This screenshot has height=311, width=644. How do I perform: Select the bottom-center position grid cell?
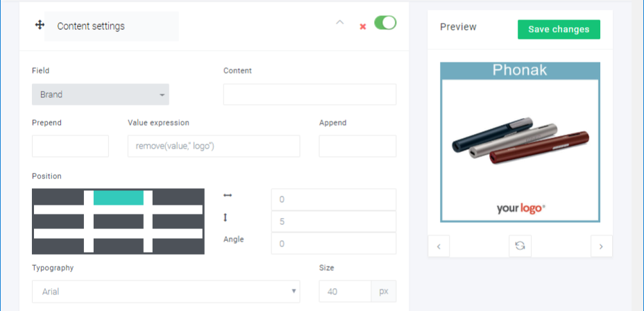click(x=118, y=246)
